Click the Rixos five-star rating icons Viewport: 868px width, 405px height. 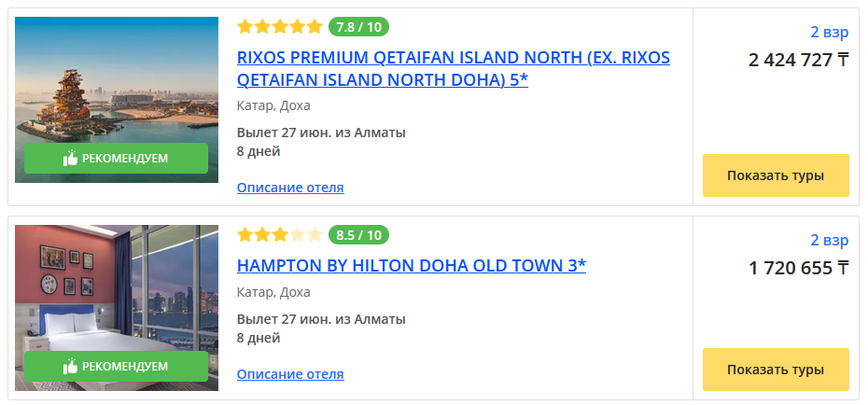[279, 26]
